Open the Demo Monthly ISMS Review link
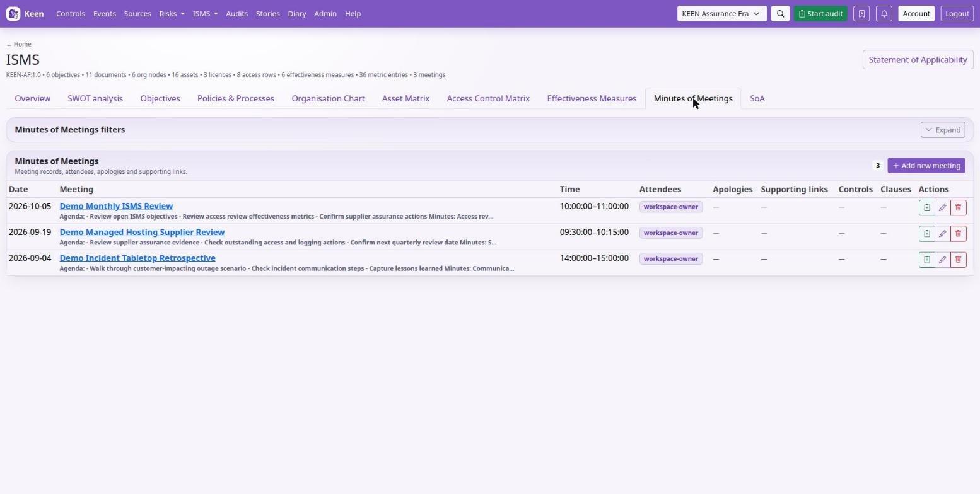 (x=116, y=206)
